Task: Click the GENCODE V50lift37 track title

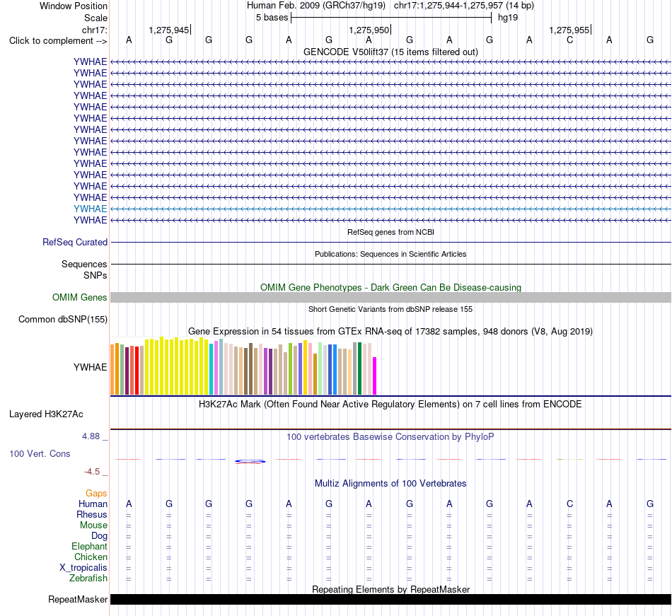Action: coord(390,52)
